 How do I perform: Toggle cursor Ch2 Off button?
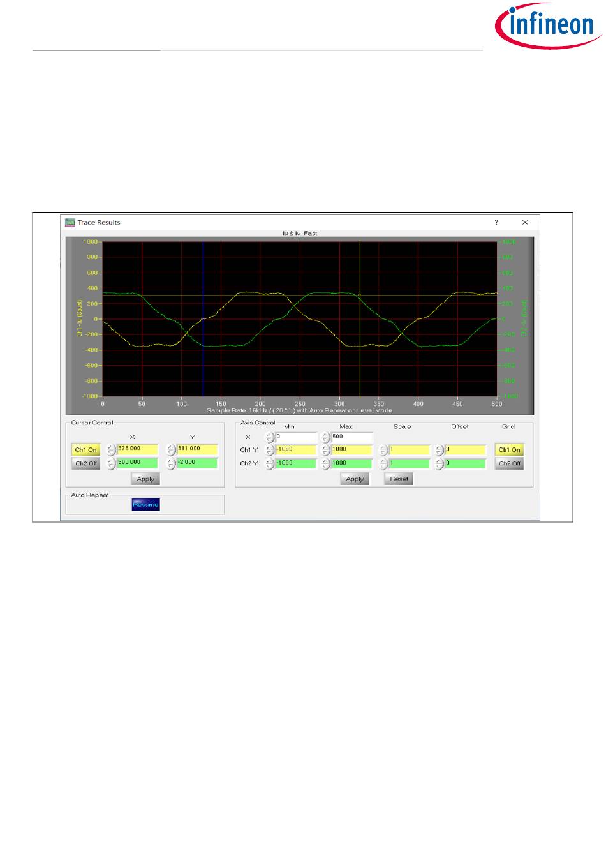pyautogui.click(x=86, y=464)
